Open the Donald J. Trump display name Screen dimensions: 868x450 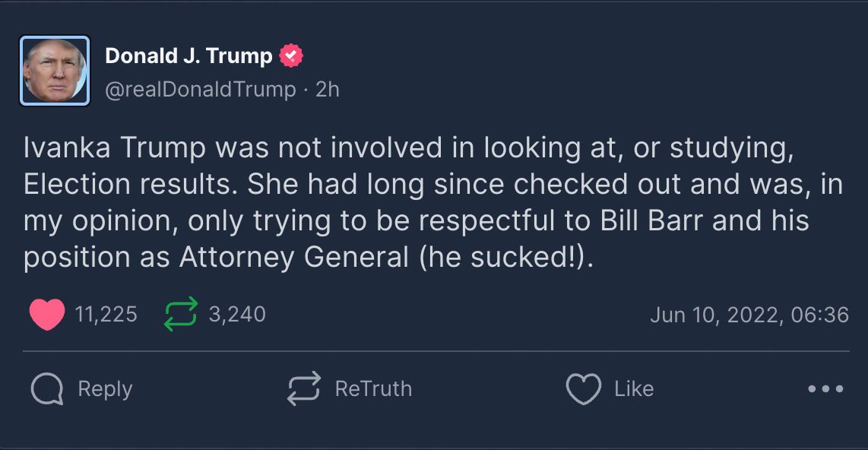click(x=188, y=56)
